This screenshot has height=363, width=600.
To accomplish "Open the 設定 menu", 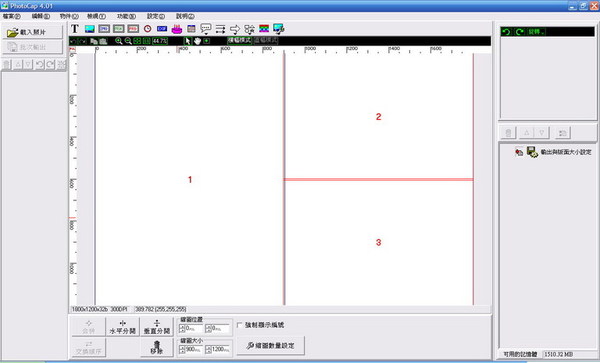I will 156,16.
